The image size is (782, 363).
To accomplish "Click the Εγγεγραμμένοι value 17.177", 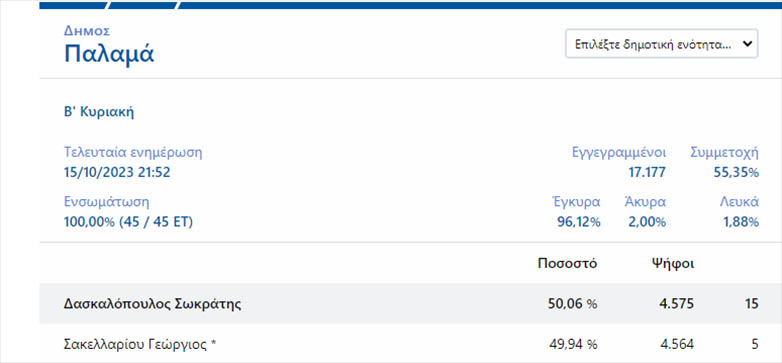I will (x=646, y=173).
